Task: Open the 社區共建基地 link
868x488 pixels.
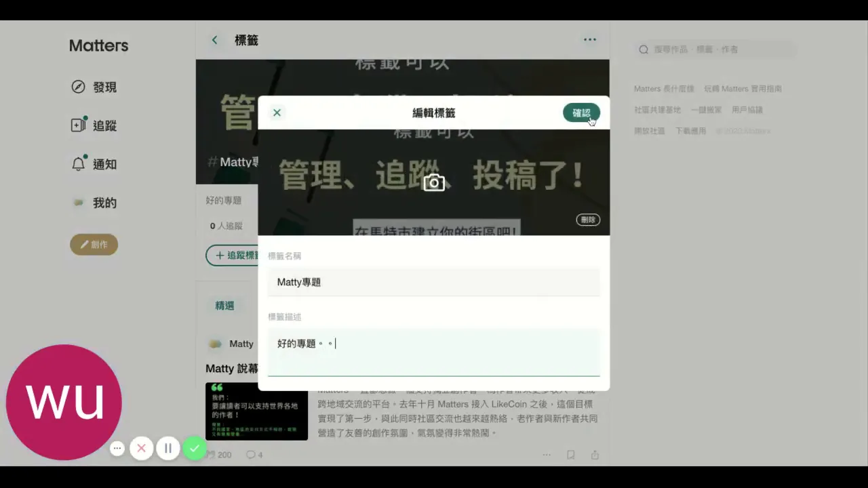Action: tap(657, 110)
